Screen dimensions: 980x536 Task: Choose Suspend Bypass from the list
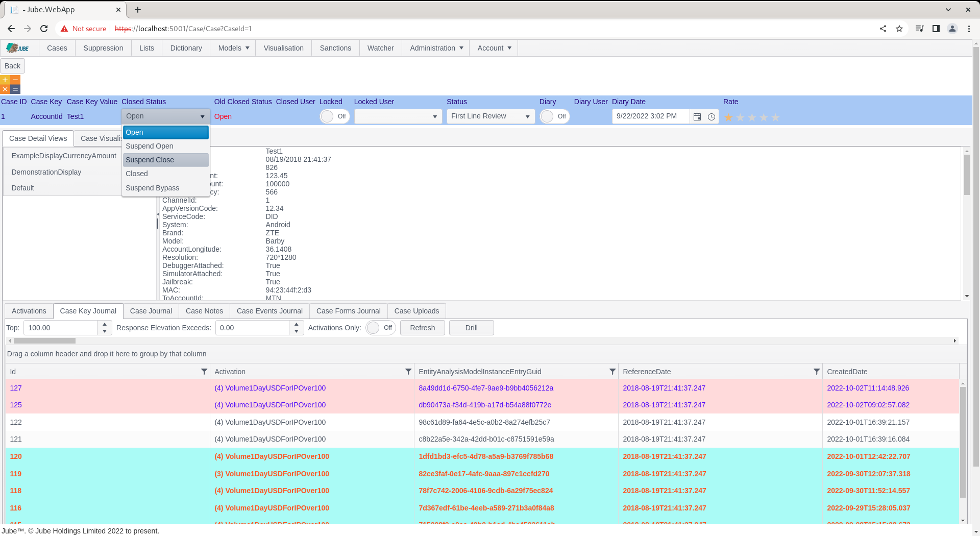point(166,188)
